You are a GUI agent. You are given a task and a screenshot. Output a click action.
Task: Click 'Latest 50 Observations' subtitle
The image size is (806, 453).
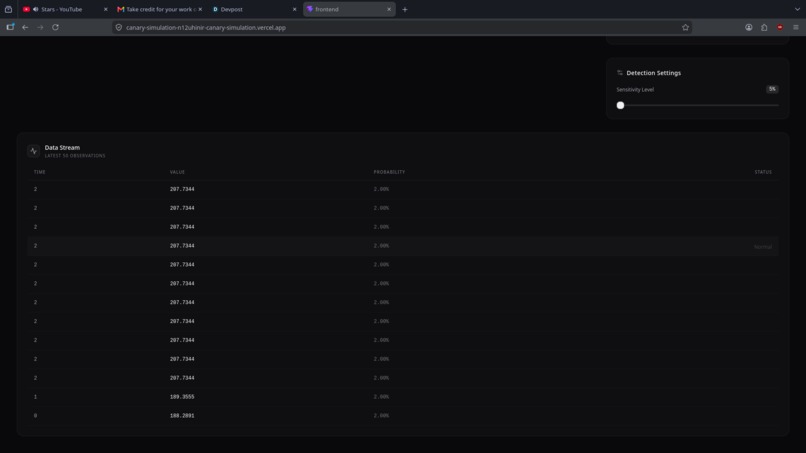[75, 156]
